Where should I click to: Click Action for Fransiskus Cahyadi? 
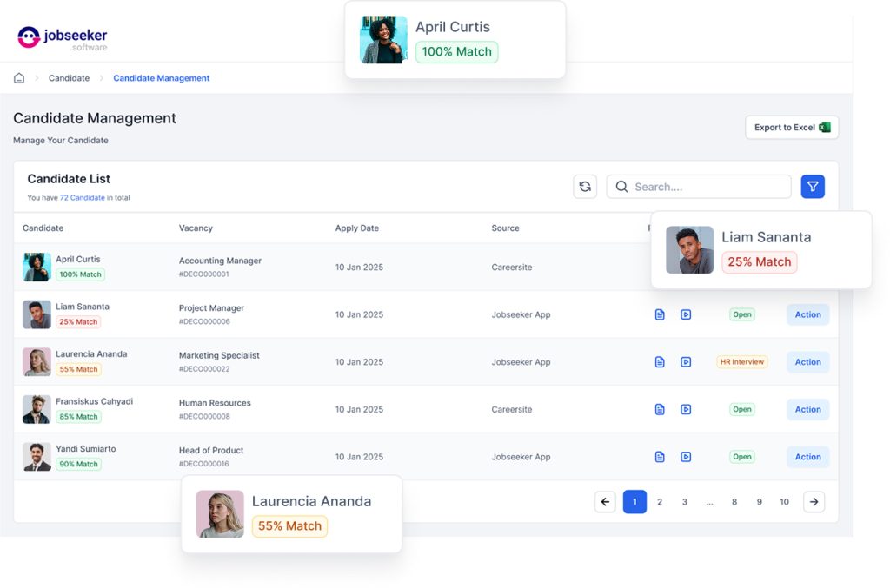click(x=807, y=409)
